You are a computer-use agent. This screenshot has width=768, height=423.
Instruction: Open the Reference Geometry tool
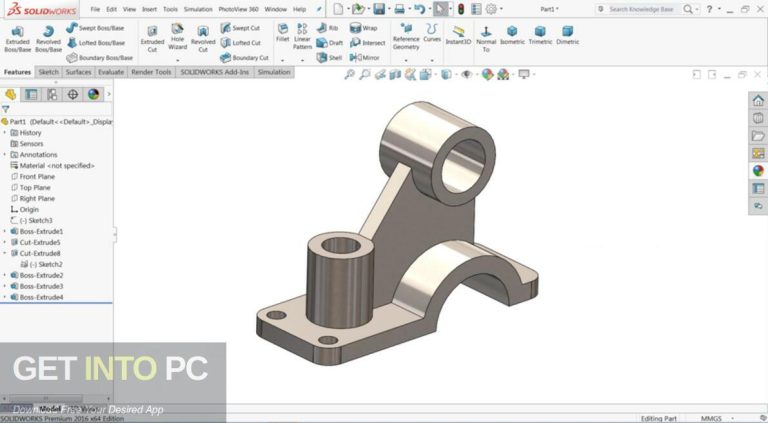(x=406, y=37)
